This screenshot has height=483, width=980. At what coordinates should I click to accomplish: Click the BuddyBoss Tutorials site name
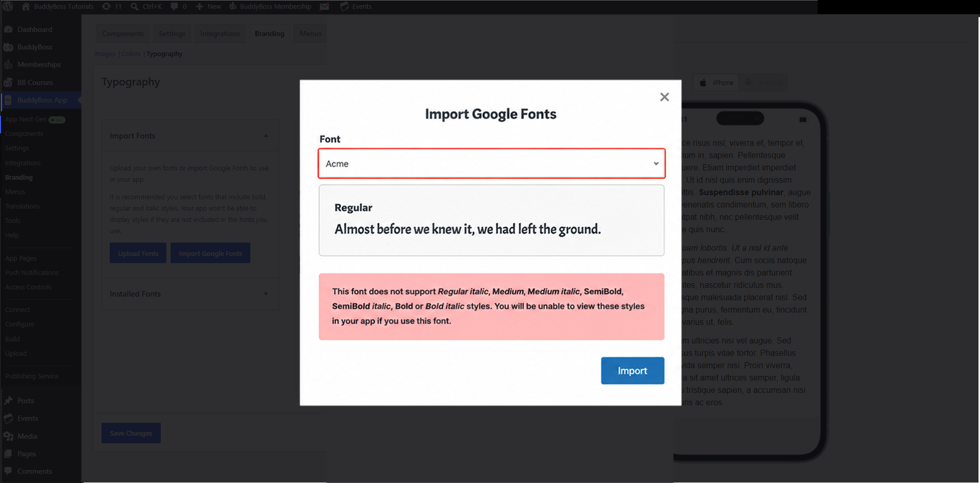pos(63,6)
